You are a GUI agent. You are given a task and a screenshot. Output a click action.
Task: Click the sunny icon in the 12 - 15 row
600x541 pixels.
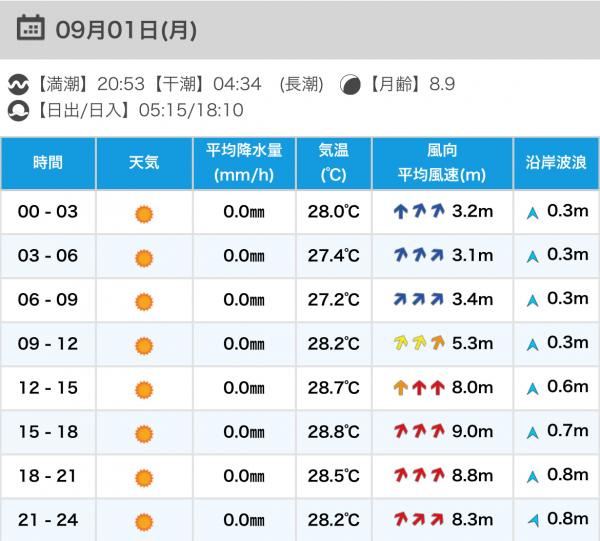[x=144, y=390]
